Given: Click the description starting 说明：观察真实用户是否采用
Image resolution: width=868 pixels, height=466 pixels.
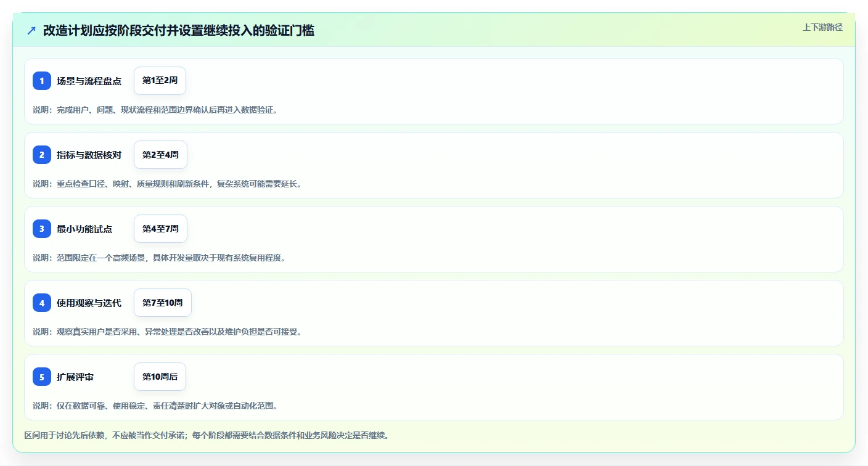Looking at the screenshot, I should [x=168, y=332].
